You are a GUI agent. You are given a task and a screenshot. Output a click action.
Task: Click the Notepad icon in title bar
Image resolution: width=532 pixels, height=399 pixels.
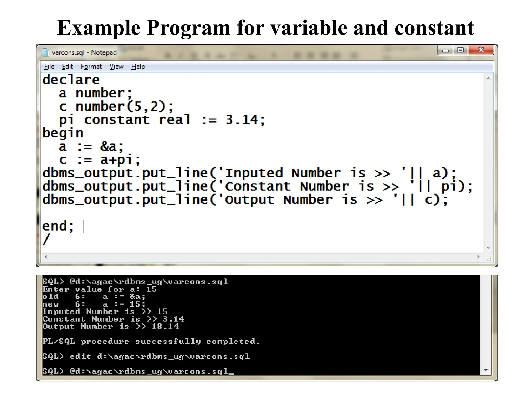coord(45,53)
